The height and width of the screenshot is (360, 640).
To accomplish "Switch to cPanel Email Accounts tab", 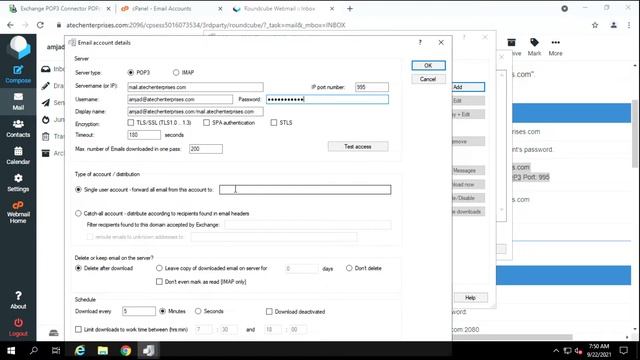I will coord(171,9).
